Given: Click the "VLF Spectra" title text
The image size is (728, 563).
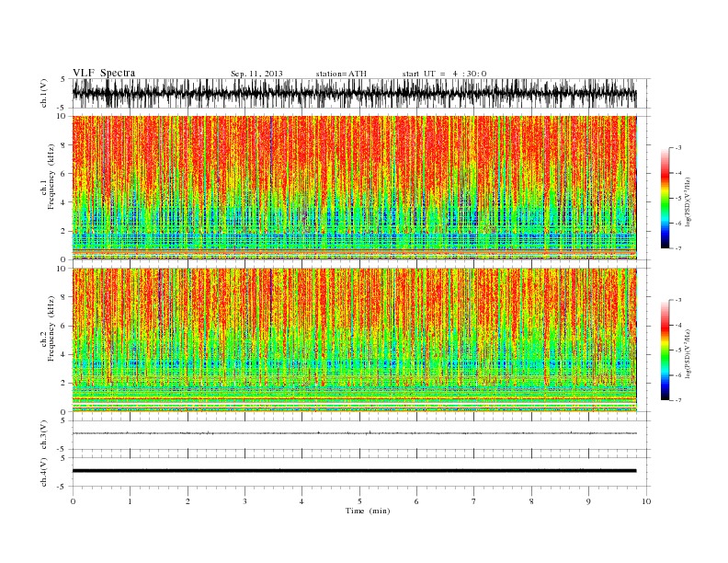Looking at the screenshot, I should 104,73.
